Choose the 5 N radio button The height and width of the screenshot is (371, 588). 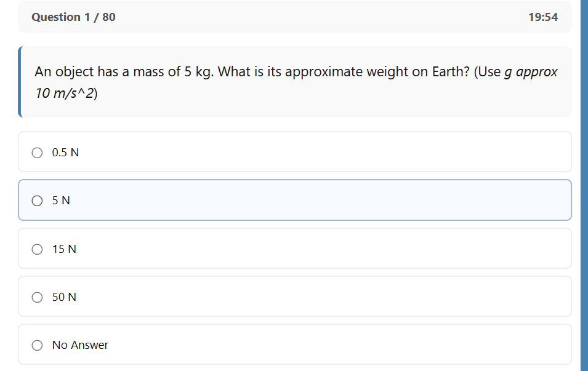(38, 201)
